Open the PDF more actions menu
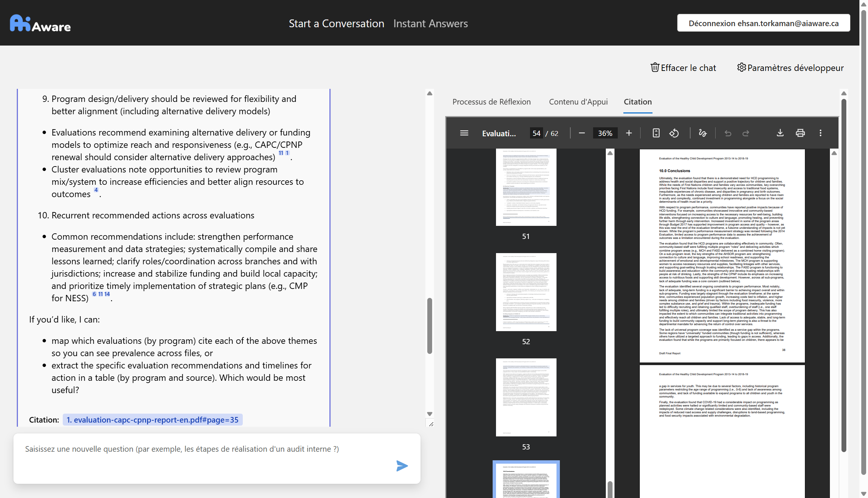The width and height of the screenshot is (868, 498). 821,133
